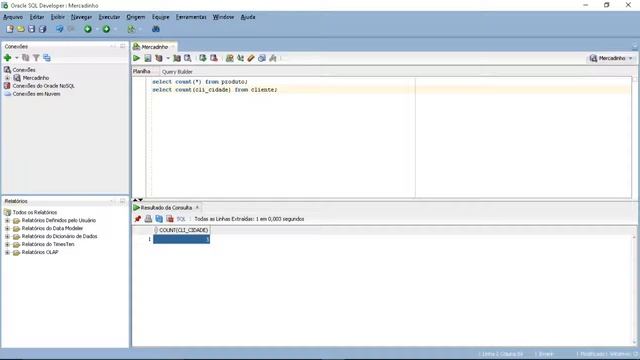Open the Navegar menu
The image size is (640, 360).
[81, 17]
